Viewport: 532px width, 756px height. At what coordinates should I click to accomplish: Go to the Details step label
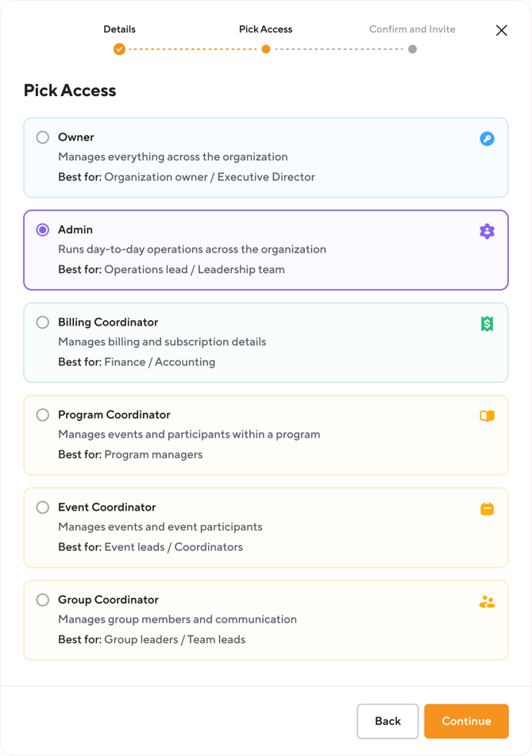pos(120,29)
